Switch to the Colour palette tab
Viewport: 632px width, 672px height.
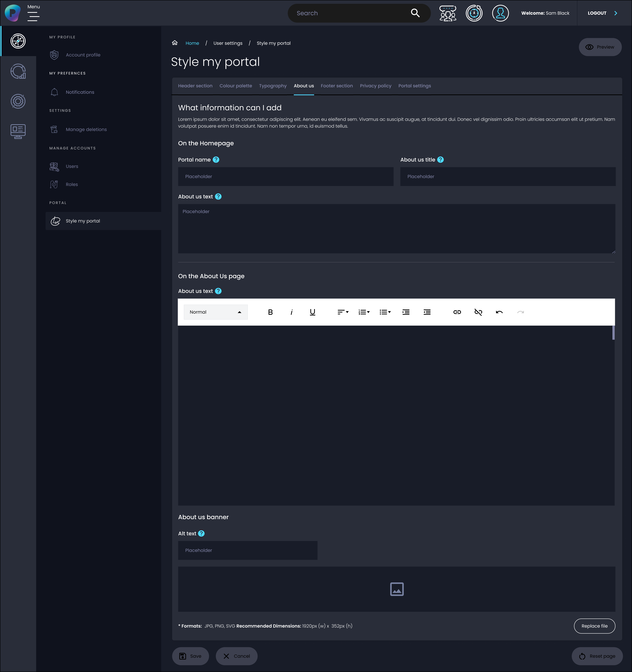pyautogui.click(x=235, y=86)
